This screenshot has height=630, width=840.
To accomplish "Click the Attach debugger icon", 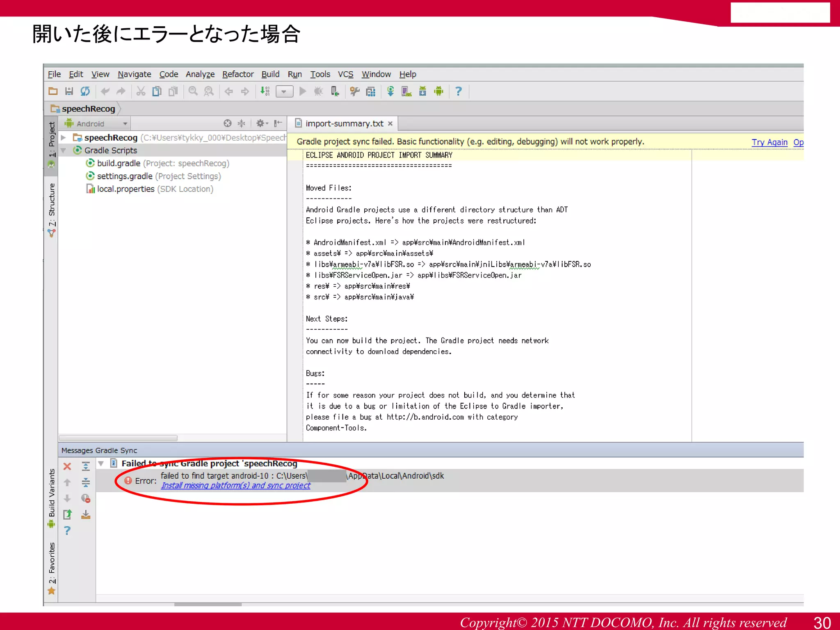I will [335, 91].
